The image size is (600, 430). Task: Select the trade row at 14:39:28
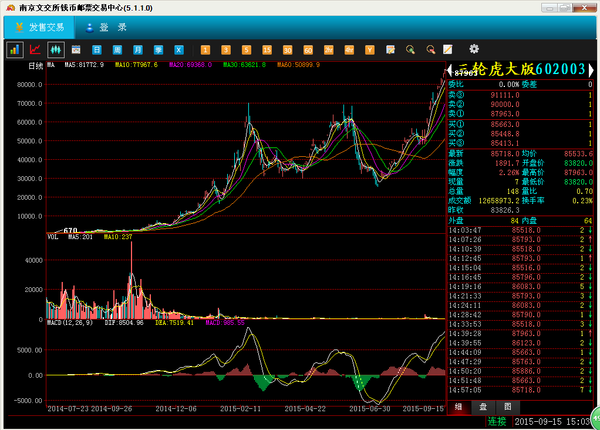click(x=520, y=334)
